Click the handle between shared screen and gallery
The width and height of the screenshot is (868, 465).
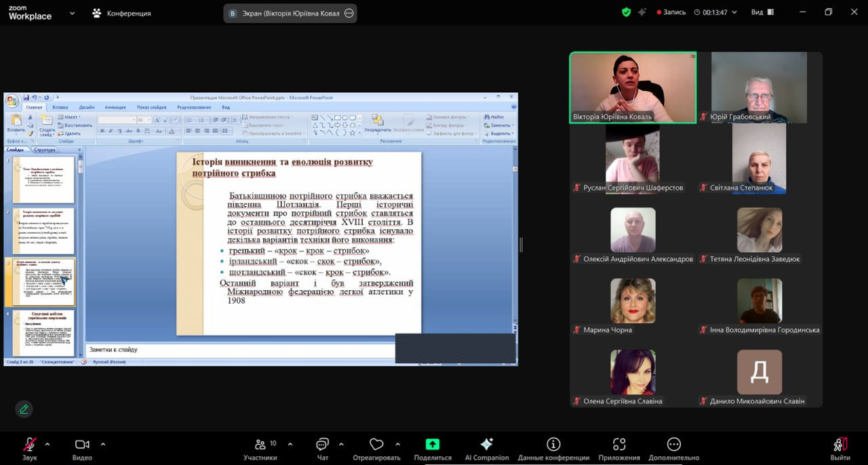(521, 245)
